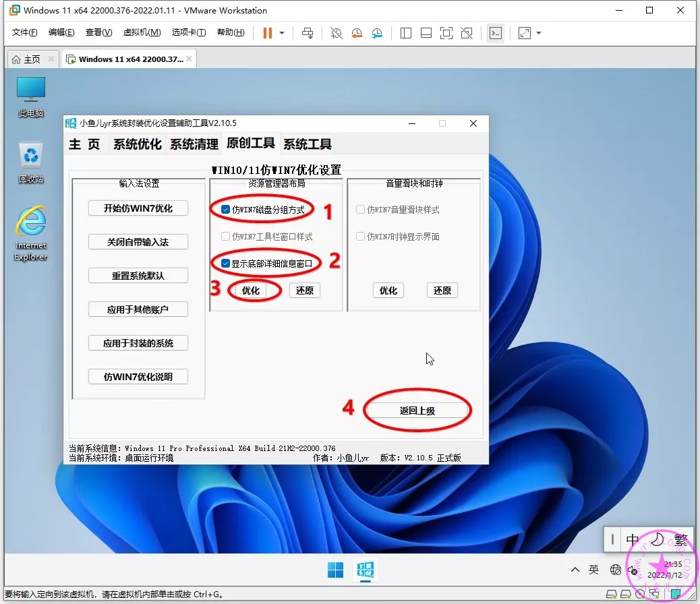Open the taskbar clock showing 21:35
This screenshot has width=700, height=604.
(x=665, y=570)
